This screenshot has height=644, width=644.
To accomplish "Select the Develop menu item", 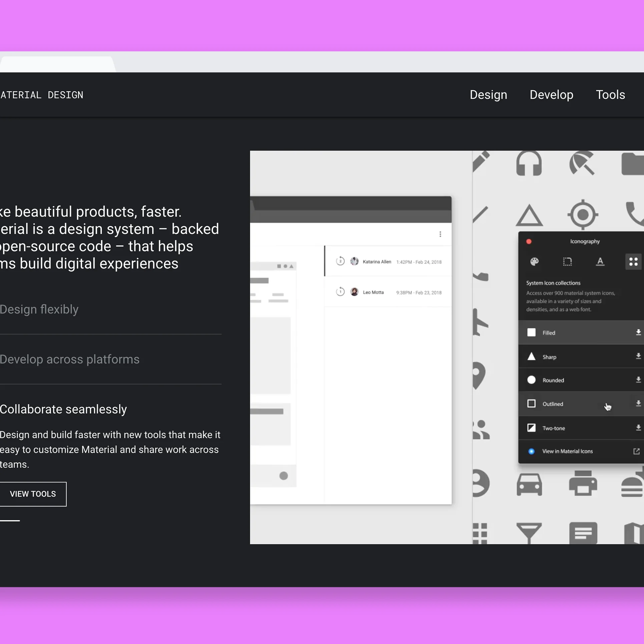I will pyautogui.click(x=551, y=95).
